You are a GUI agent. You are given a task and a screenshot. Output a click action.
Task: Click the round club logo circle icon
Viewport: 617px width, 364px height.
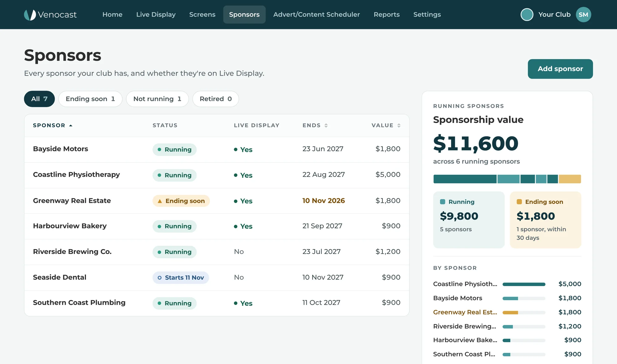pyautogui.click(x=527, y=14)
